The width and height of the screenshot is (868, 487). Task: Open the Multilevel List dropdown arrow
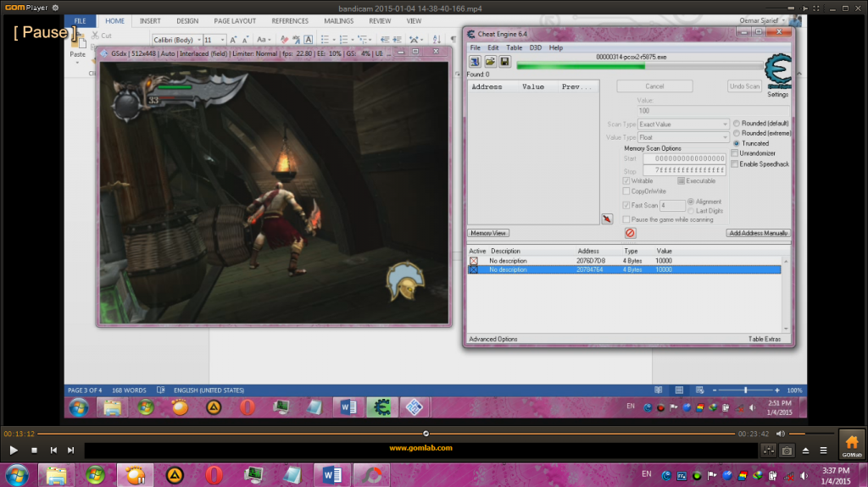(370, 40)
